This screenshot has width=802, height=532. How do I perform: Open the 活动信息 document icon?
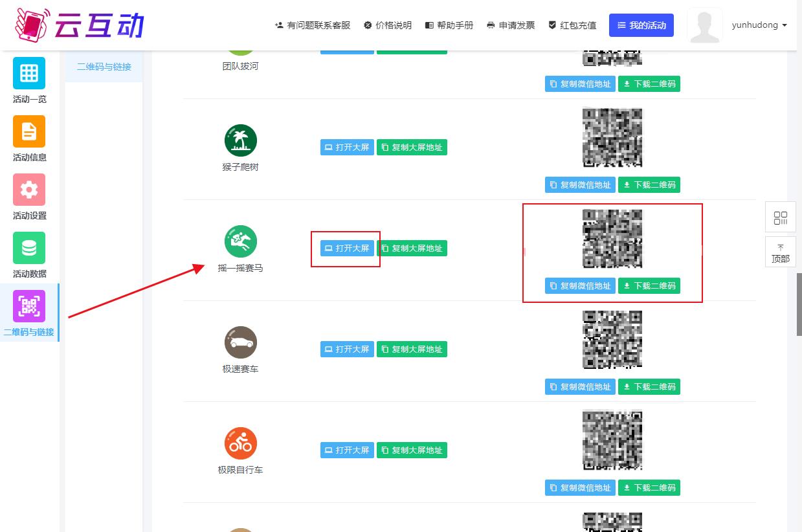pyautogui.click(x=29, y=131)
